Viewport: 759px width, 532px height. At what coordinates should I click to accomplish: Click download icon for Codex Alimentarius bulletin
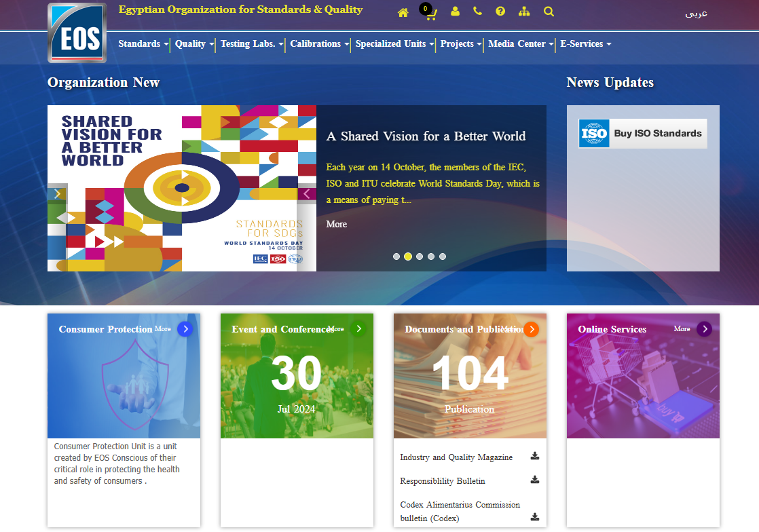[535, 517]
